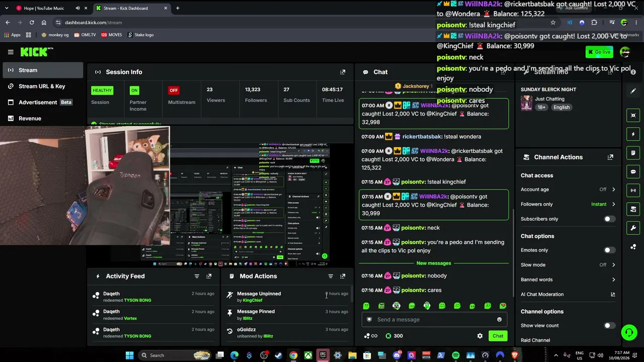Open the OME.TV bookmark
The width and height of the screenshot is (644, 362).
[x=85, y=35]
